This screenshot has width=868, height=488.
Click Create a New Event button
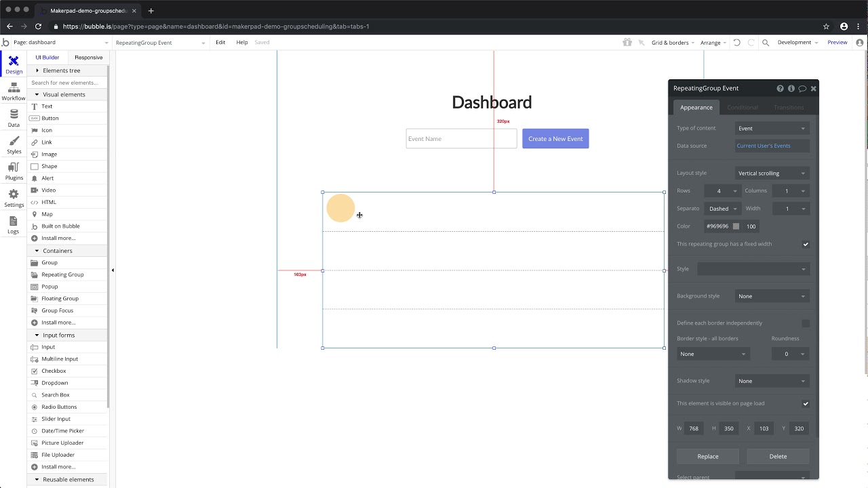pos(555,139)
